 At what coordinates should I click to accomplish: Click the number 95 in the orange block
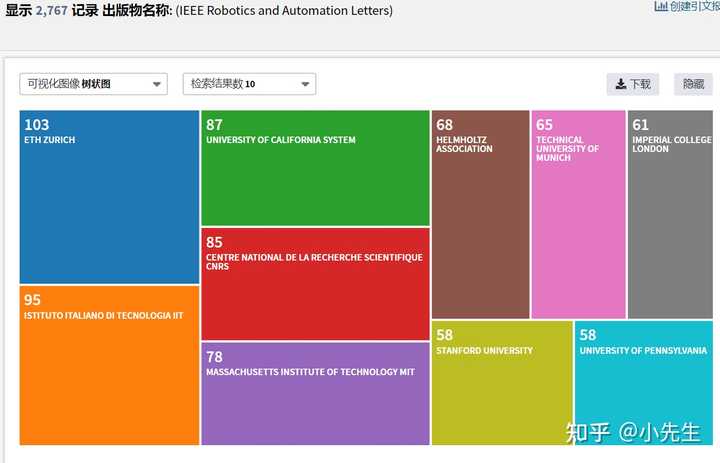click(33, 300)
